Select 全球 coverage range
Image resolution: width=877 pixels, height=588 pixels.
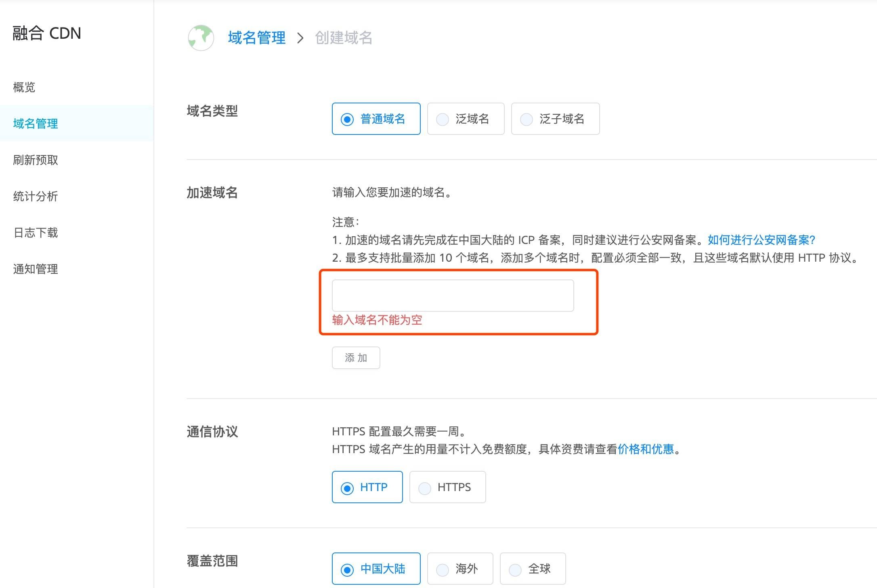click(x=533, y=569)
